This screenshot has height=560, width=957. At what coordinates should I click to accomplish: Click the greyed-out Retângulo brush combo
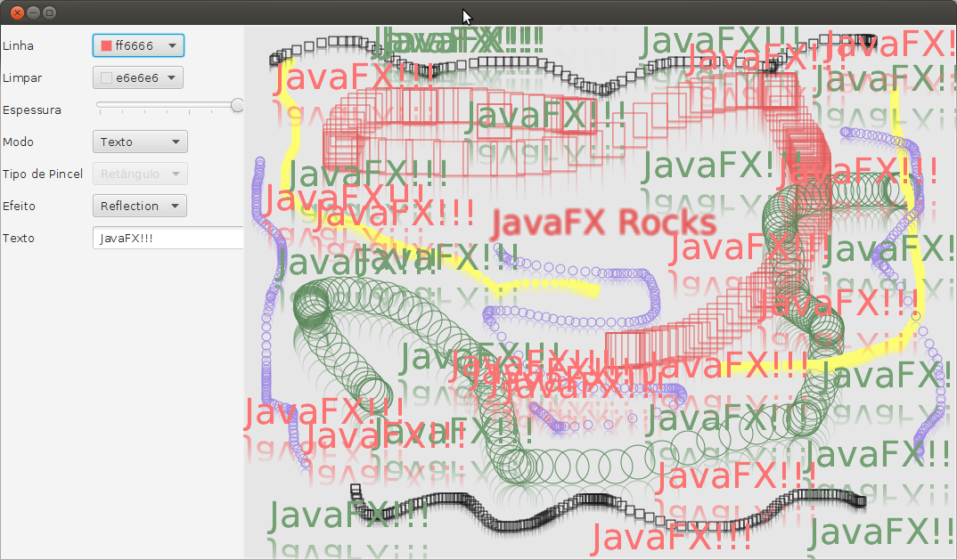139,174
